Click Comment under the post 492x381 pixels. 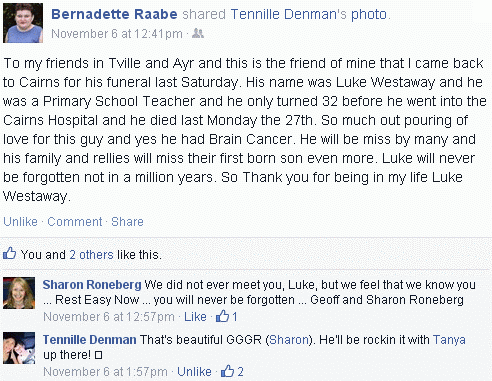tap(75, 222)
